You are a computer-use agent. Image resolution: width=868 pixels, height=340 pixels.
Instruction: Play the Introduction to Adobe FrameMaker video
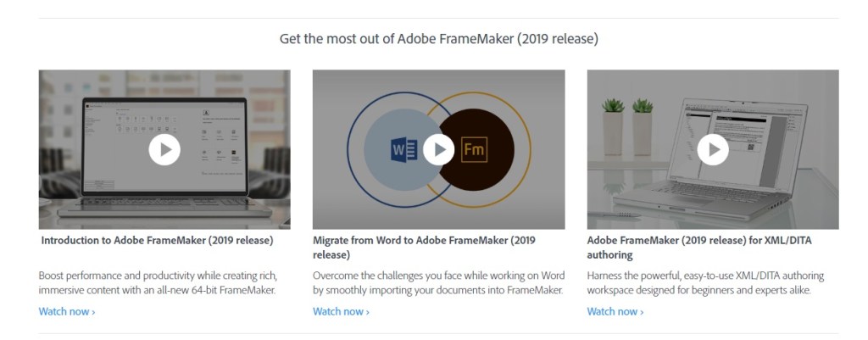164,150
